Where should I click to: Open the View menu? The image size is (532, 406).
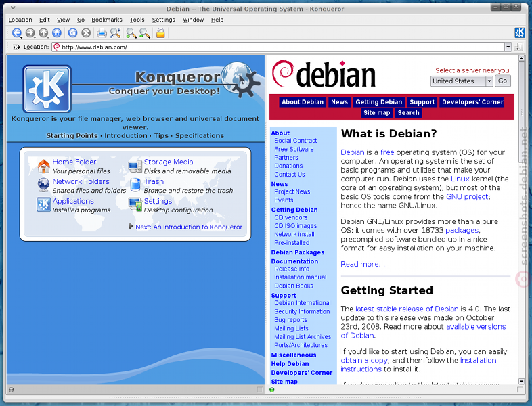pos(63,20)
